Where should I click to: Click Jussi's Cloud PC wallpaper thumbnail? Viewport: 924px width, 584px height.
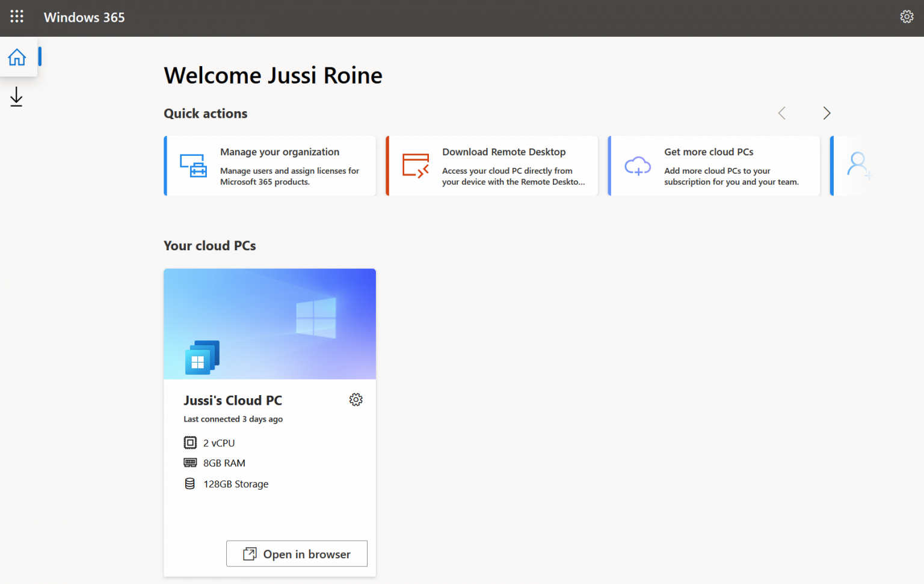click(269, 324)
